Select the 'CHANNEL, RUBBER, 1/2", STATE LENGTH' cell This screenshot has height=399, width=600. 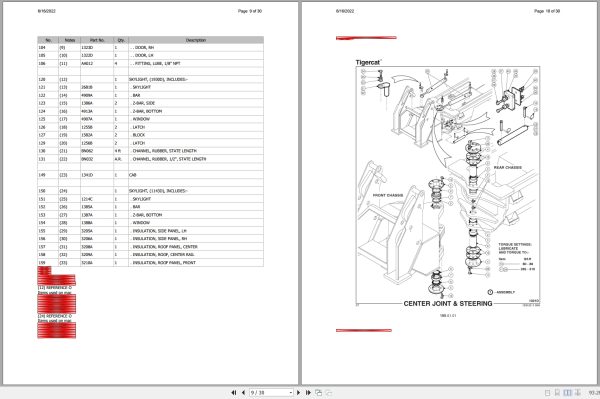[196, 159]
